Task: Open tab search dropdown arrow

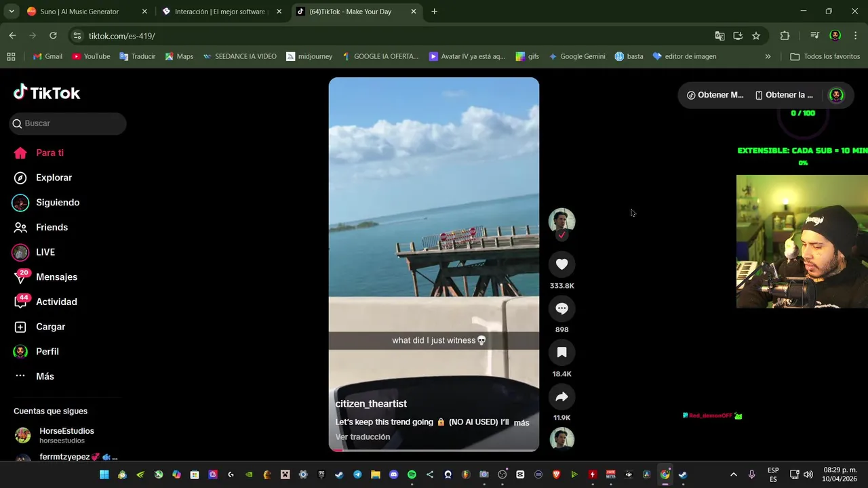Action: pyautogui.click(x=11, y=12)
